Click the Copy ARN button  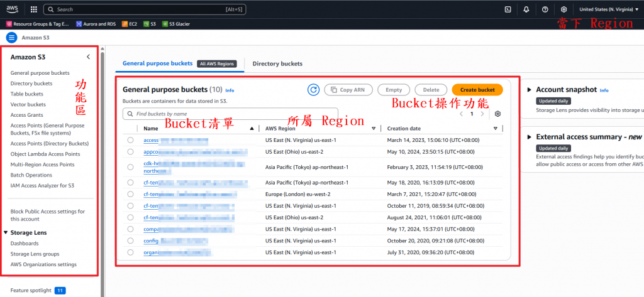[x=348, y=90]
